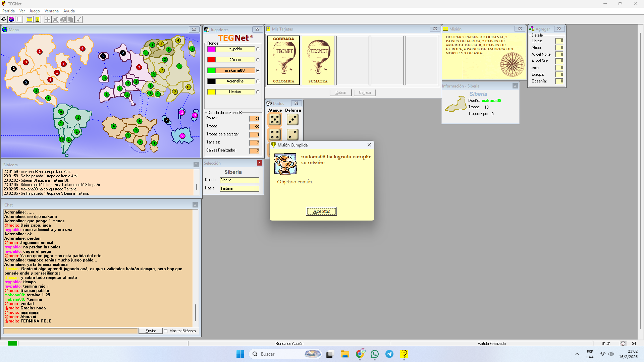
Task: Select the Sumatra country card
Action: click(318, 60)
